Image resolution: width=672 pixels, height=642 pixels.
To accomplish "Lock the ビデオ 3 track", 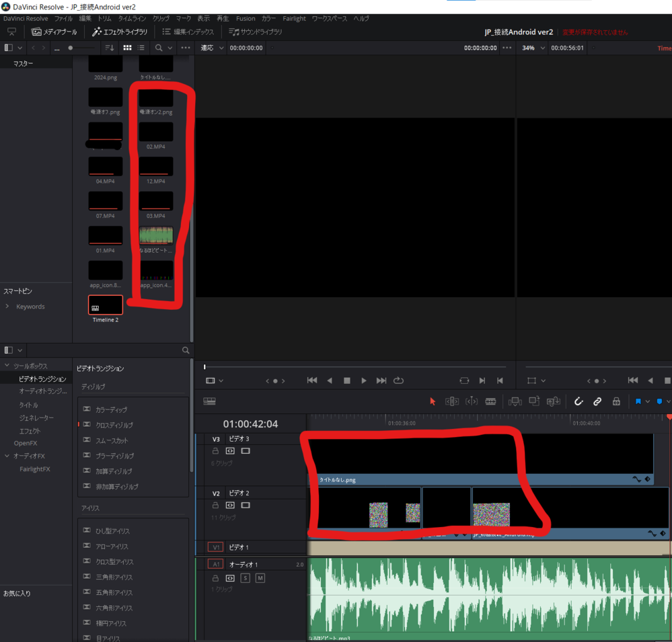I will (x=215, y=451).
